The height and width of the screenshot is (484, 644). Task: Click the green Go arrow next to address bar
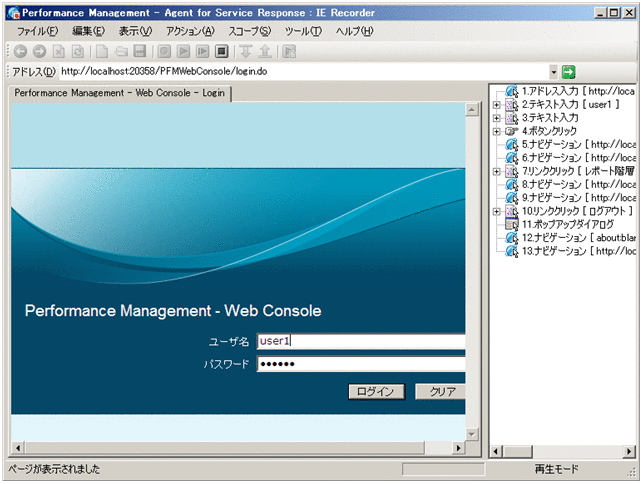[x=568, y=72]
